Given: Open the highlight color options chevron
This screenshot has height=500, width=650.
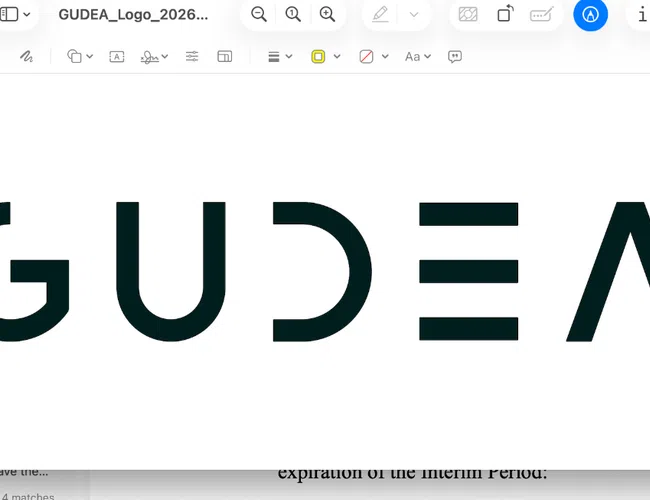Looking at the screenshot, I should [414, 15].
